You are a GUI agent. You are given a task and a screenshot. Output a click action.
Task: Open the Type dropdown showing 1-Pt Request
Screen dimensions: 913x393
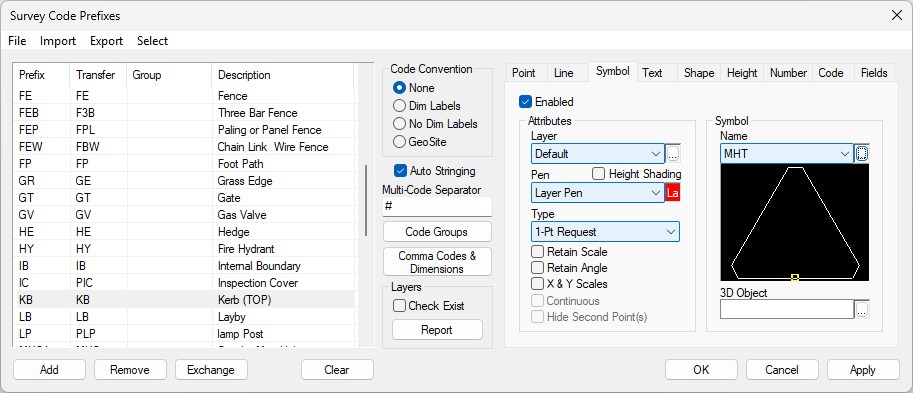tap(605, 232)
